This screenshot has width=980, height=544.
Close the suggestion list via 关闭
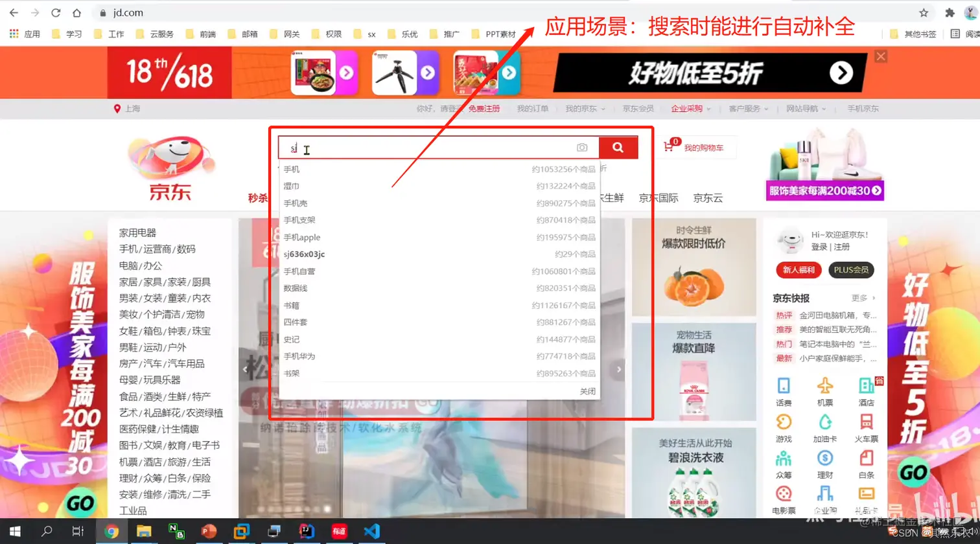coord(587,391)
